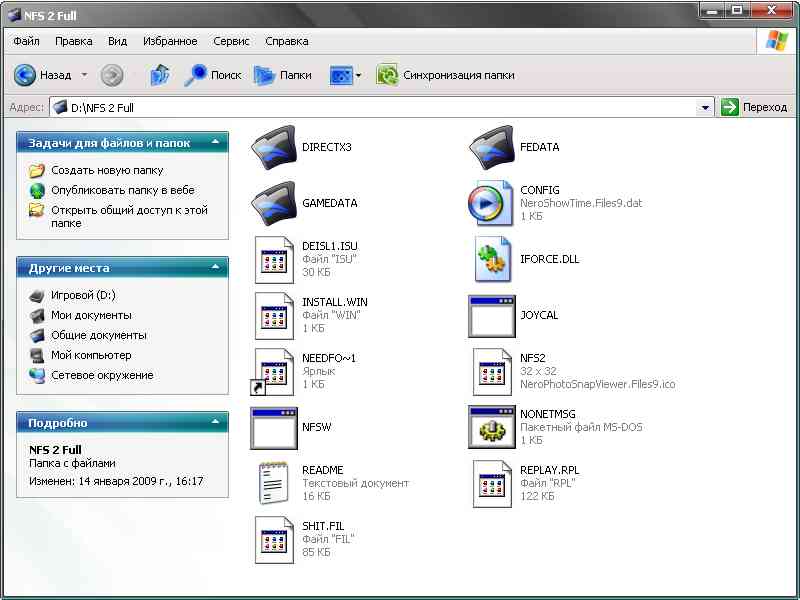Screen dimensions: 800x600
Task: Click file name text 'README'
Action: click(322, 470)
